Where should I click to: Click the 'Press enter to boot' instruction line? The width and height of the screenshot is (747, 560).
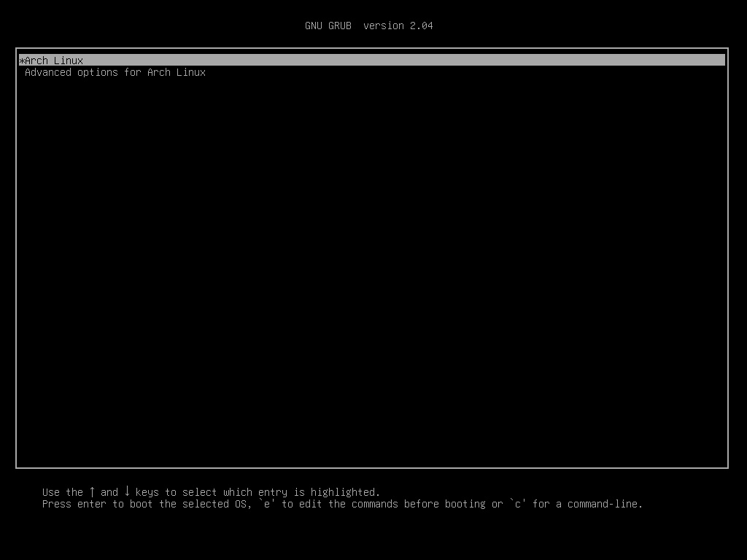click(343, 504)
